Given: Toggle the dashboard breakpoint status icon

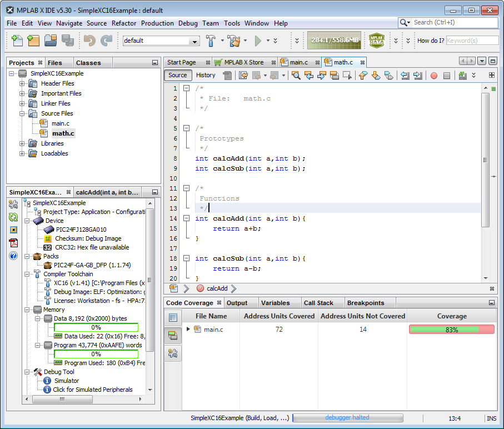Looking at the screenshot, I should [x=13, y=230].
